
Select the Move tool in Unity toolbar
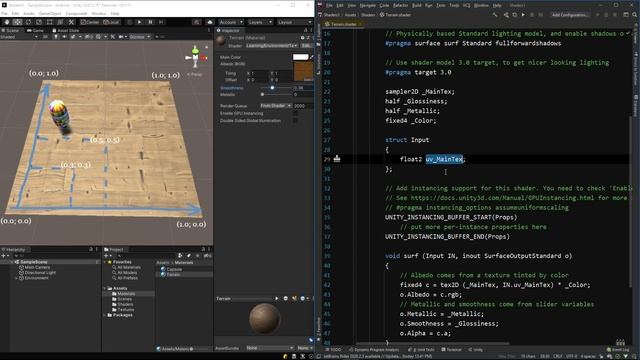(18, 22)
